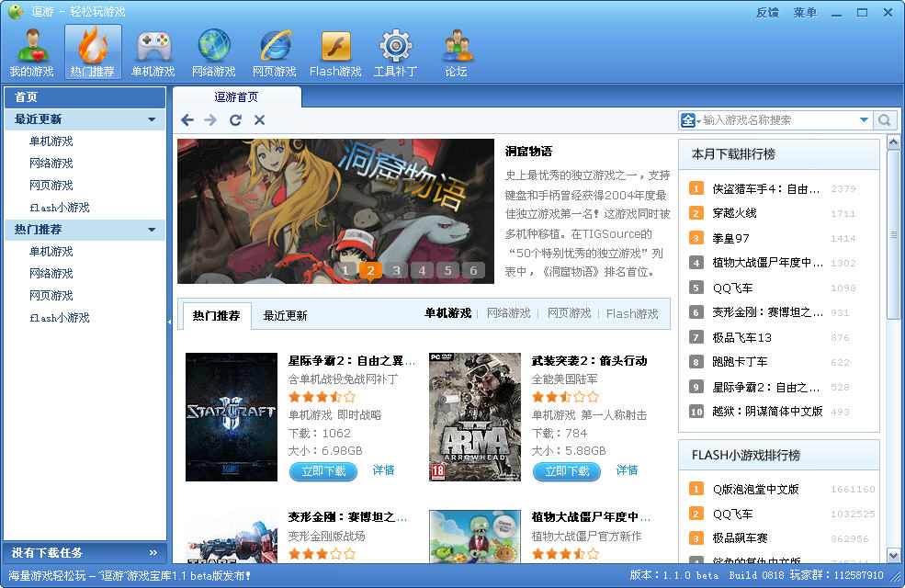
Task: Click the search magnifier button
Action: (884, 120)
